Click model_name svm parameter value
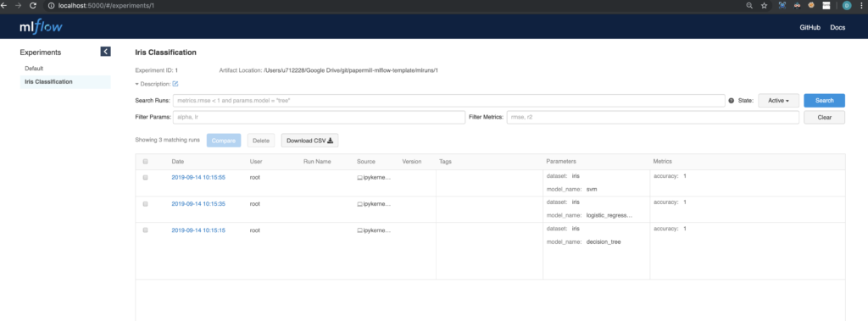The image size is (868, 321). [x=591, y=189]
